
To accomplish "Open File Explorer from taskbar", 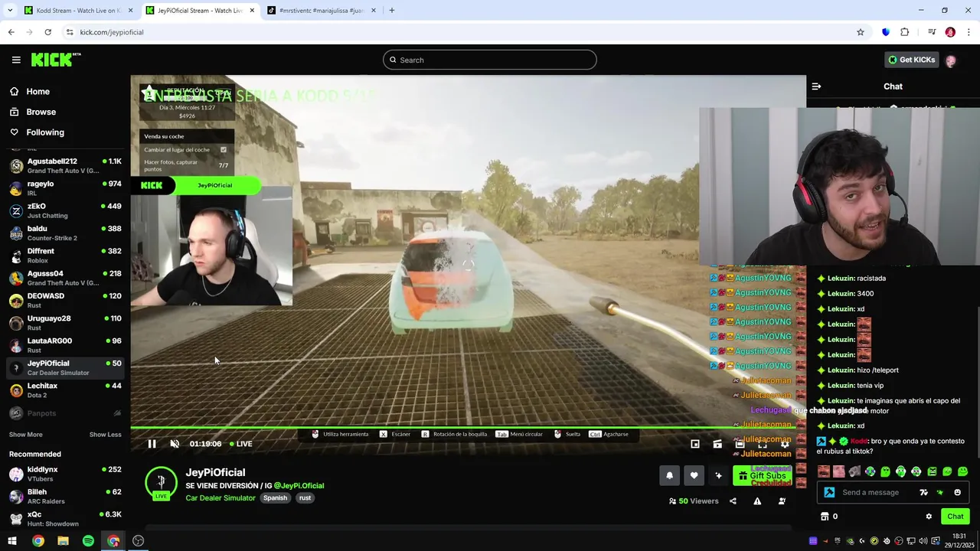I will pos(63,541).
